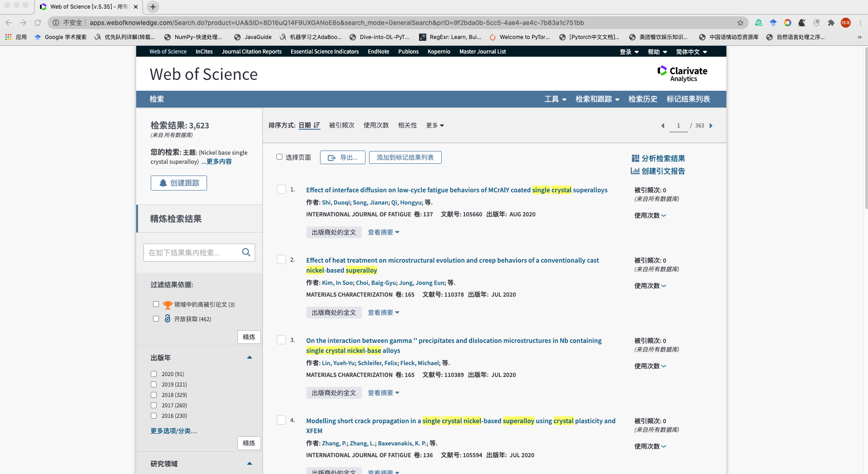
Task: Click date sort descending icon
Action: point(316,125)
